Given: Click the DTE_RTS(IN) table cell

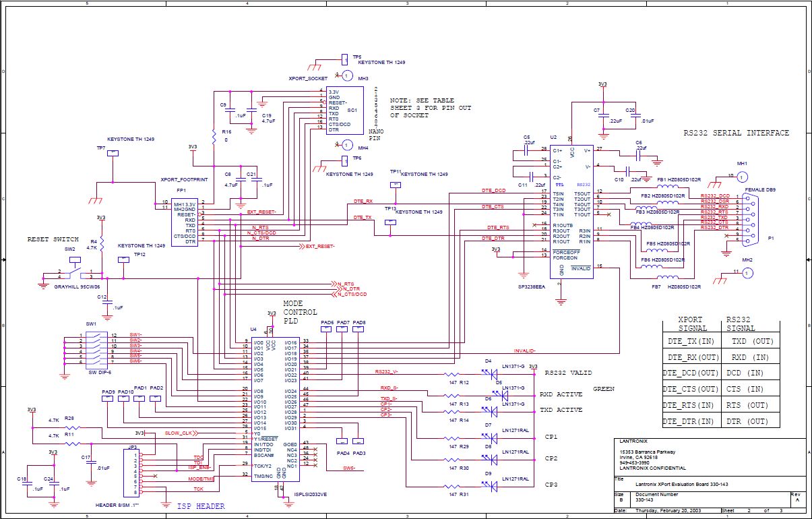Looking at the screenshot, I should pos(689,405).
